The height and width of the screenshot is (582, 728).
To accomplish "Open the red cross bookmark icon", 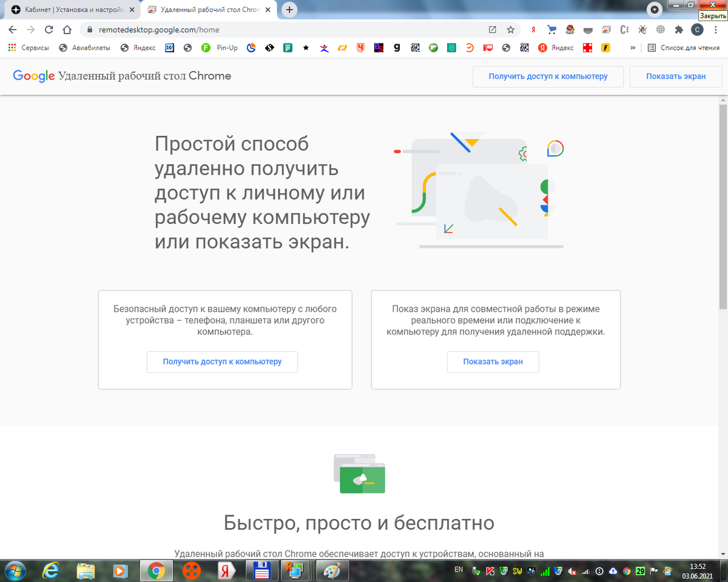I will (x=587, y=48).
